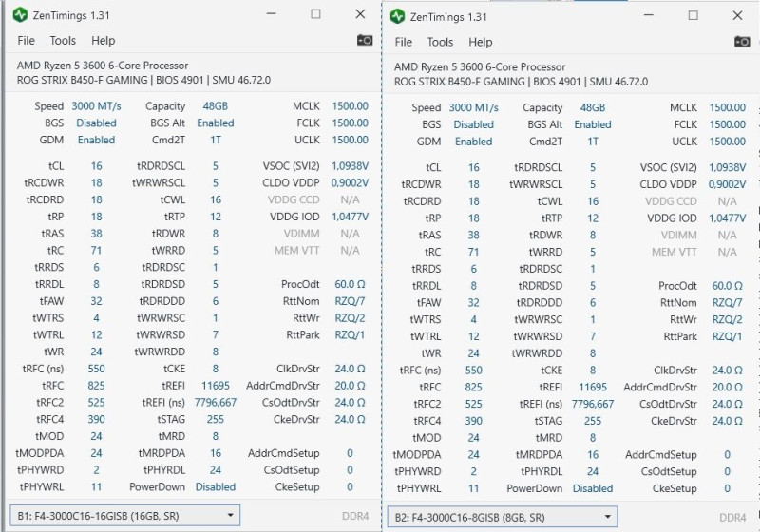Close the left ZenTimings window
Image resolution: width=760 pixels, height=532 pixels.
[x=360, y=14]
